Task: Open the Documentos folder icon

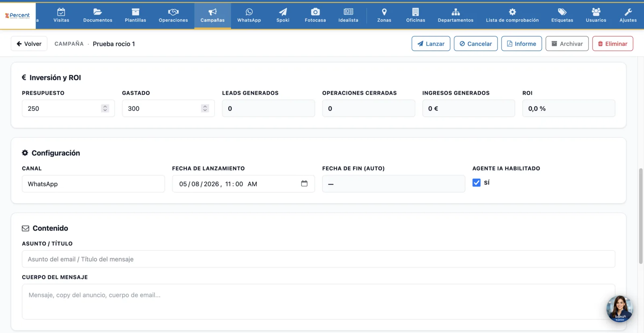Action: pos(97,12)
